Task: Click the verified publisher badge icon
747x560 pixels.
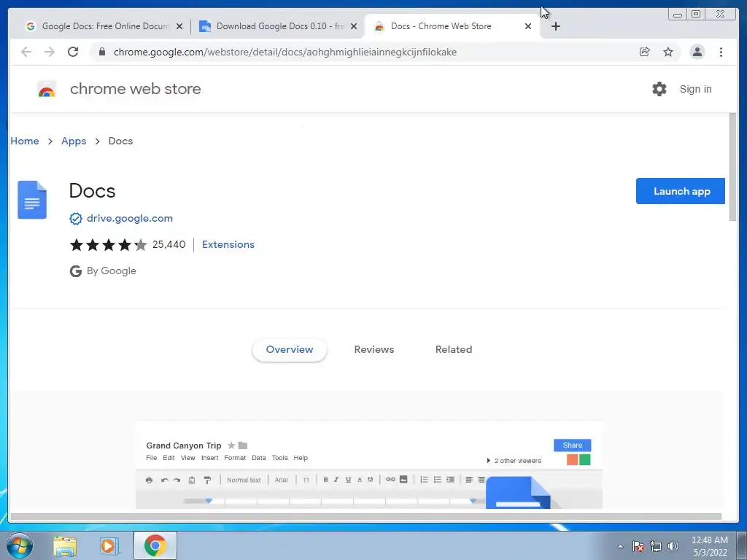Action: point(76,219)
